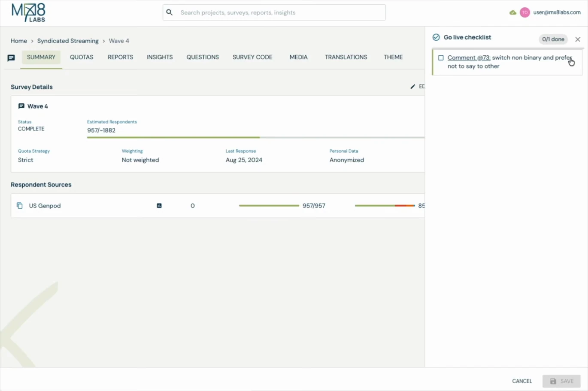Click the Estimated Respondents progress bar

(x=256, y=138)
